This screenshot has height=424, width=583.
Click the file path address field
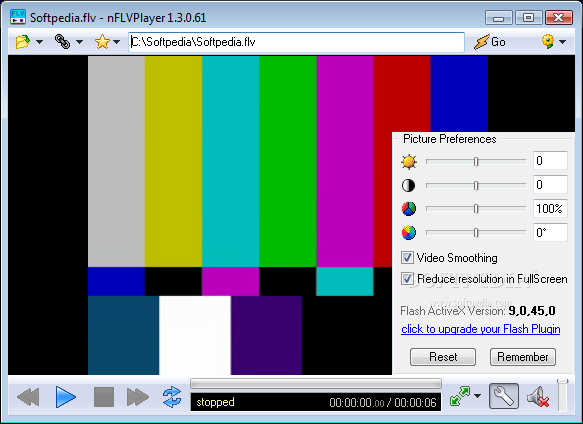(296, 42)
